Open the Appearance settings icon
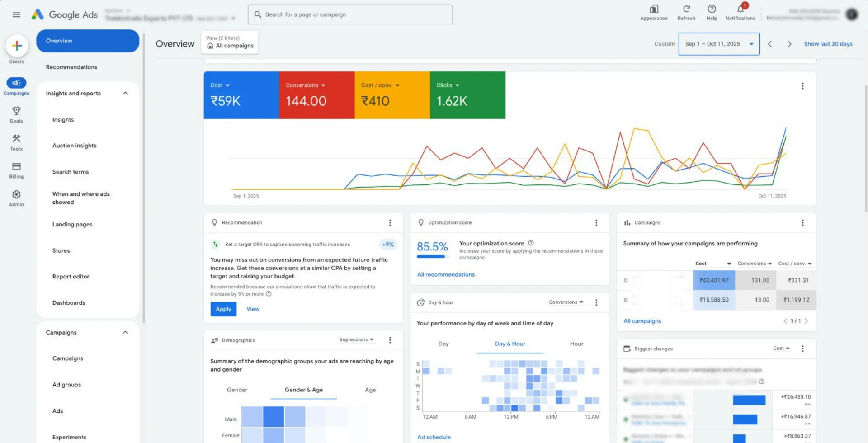 pos(653,9)
